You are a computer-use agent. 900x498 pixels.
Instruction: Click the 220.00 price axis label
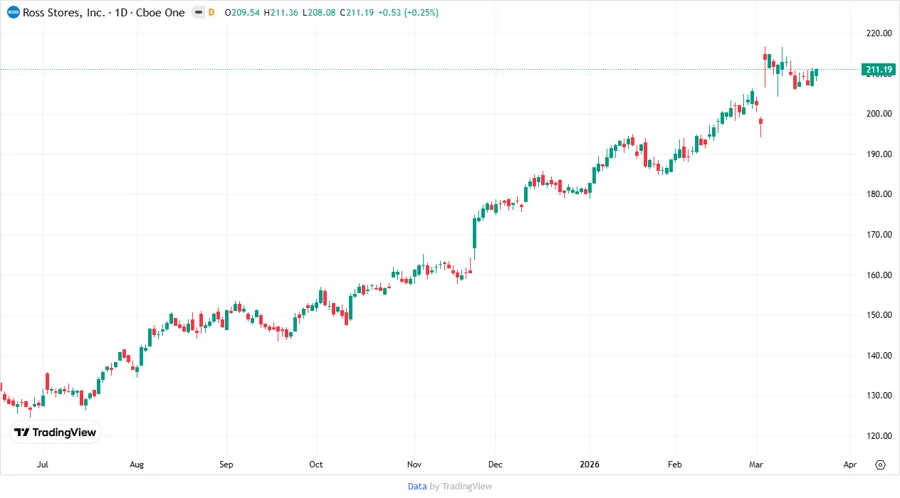coord(879,33)
